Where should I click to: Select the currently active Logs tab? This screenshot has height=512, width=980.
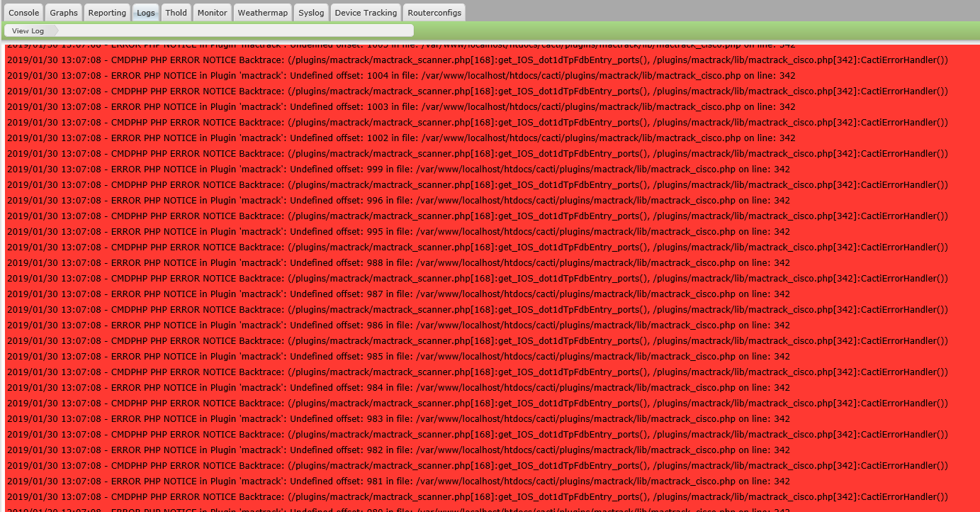pyautogui.click(x=145, y=12)
